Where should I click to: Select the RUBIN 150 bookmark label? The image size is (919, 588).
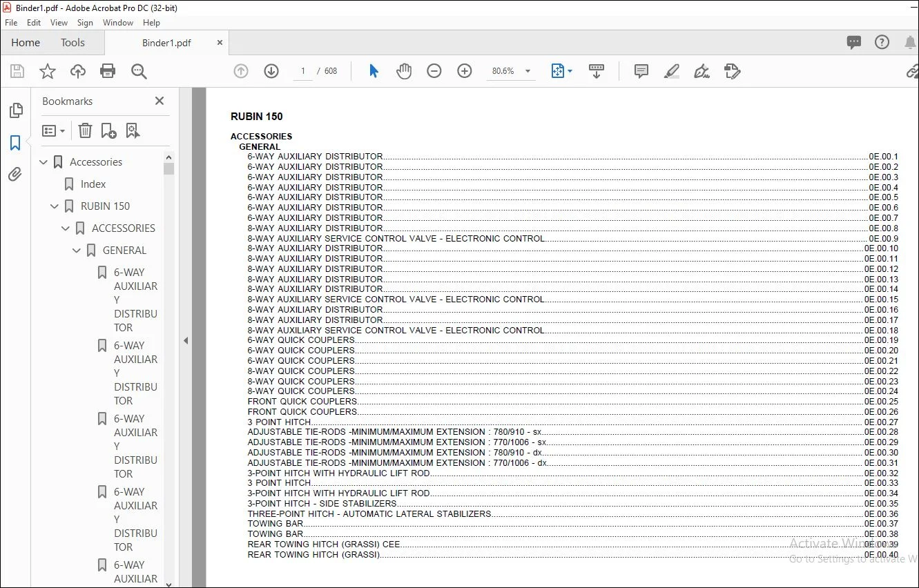pyautogui.click(x=105, y=206)
